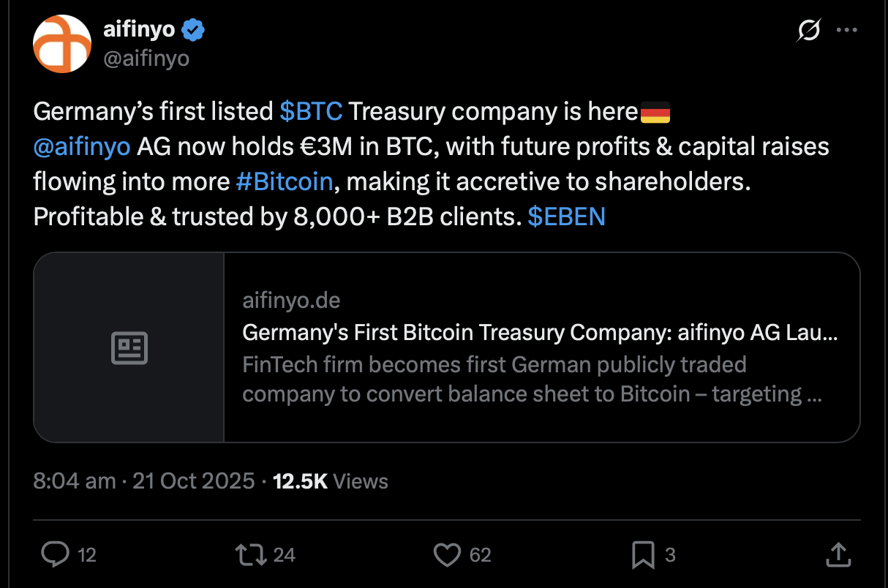
Task: View the 12.5K Views analytics
Action: click(330, 480)
